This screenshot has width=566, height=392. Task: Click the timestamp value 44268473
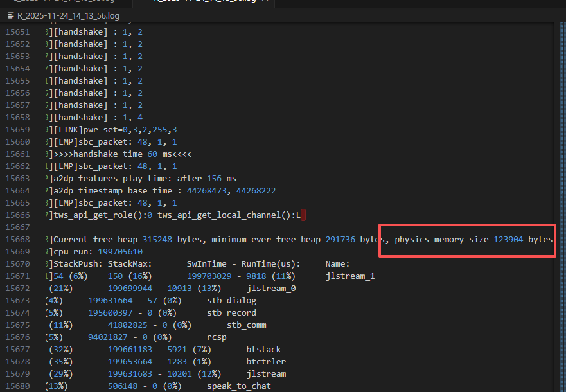click(x=206, y=191)
